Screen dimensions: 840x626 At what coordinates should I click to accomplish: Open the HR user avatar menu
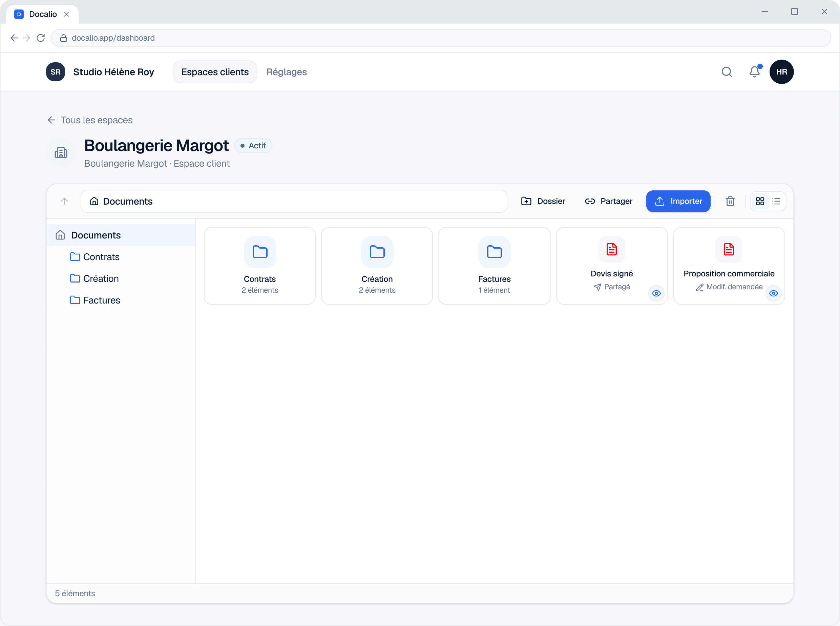[781, 72]
